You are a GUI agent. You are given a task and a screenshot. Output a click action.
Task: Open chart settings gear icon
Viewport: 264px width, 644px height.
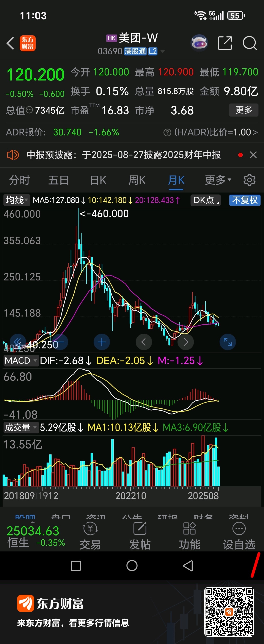click(x=249, y=180)
